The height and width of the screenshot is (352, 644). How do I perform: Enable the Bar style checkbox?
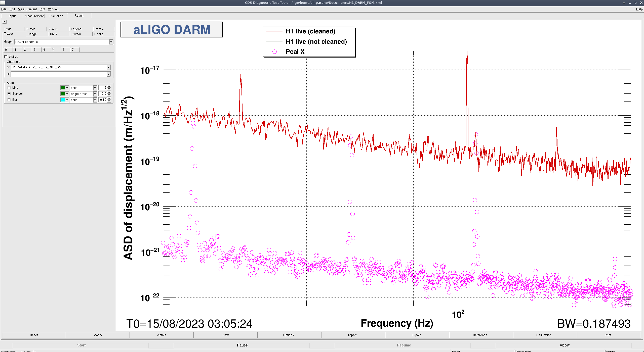9,100
